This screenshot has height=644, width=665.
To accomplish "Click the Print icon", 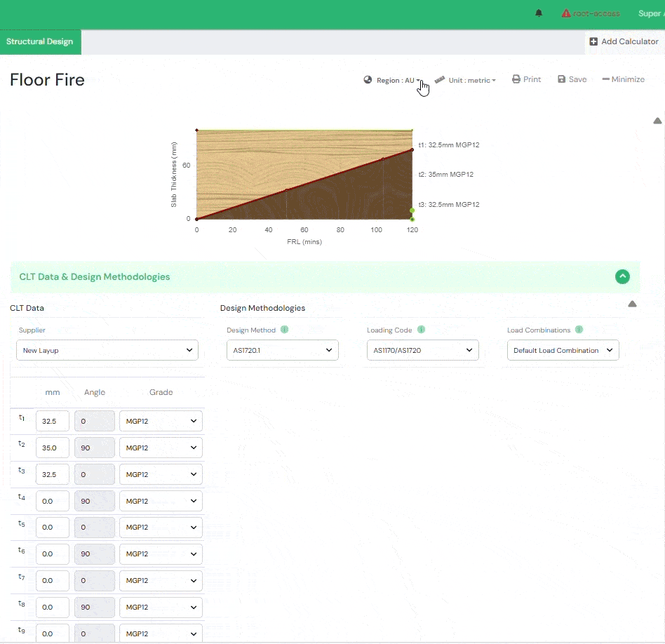I will 516,79.
